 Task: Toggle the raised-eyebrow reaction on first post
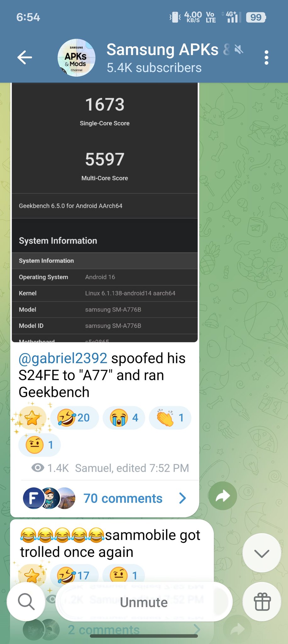(40, 445)
